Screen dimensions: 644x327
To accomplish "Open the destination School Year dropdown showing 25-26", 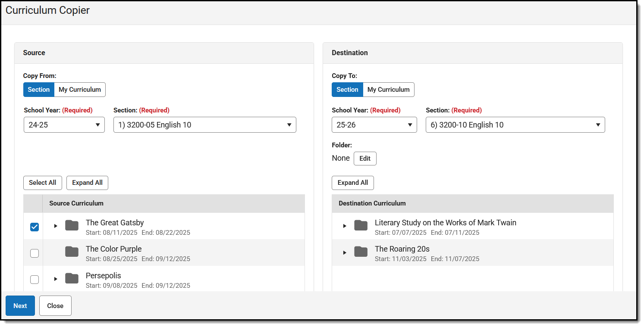I will pos(374,125).
